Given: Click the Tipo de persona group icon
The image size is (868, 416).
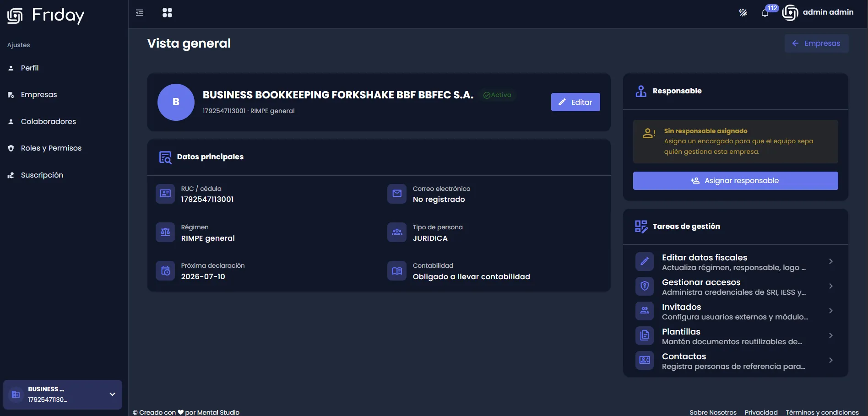Looking at the screenshot, I should pyautogui.click(x=397, y=232).
